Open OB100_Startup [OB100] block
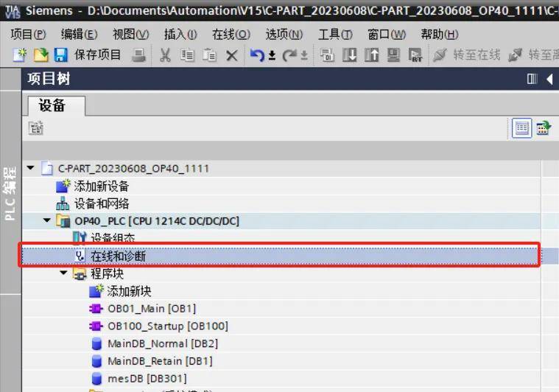Screen dimensions: 559x392 (x=168, y=326)
